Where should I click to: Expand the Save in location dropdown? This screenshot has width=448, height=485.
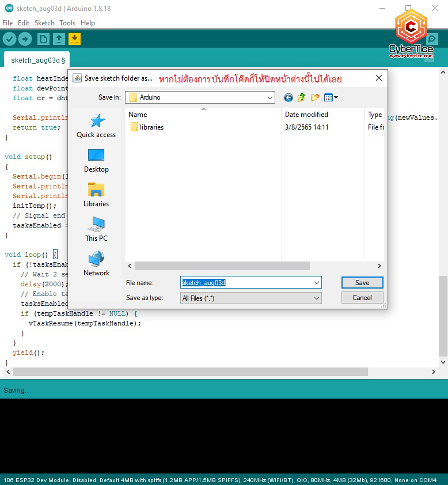[270, 98]
